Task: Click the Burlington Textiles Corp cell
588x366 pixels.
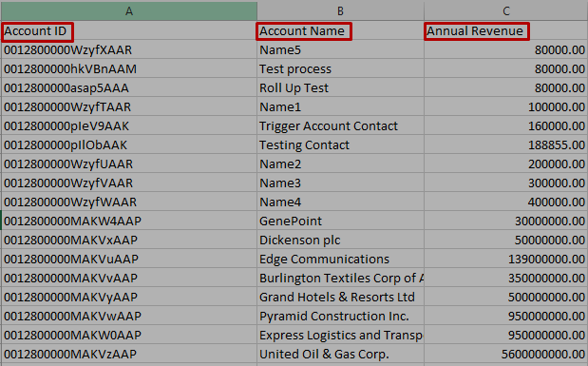Action: tap(340, 279)
